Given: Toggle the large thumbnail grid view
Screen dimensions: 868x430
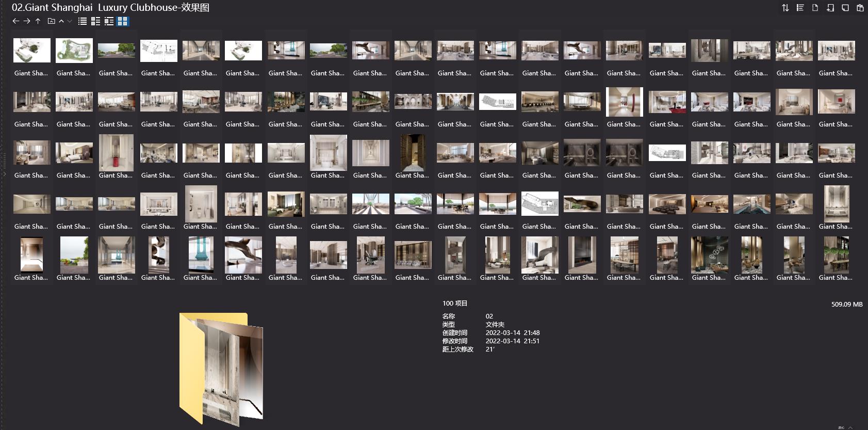Looking at the screenshot, I should pyautogui.click(x=122, y=21).
